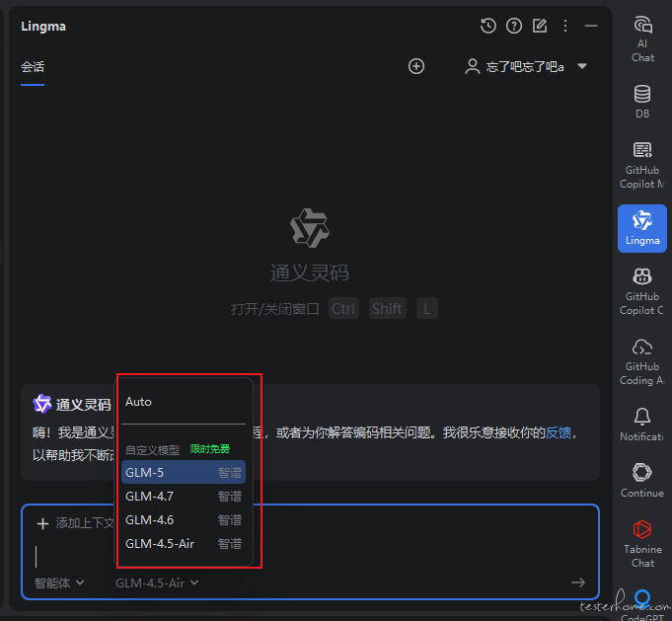The width and height of the screenshot is (672, 621).
Task: Open the DB database tool window
Action: tap(642, 101)
